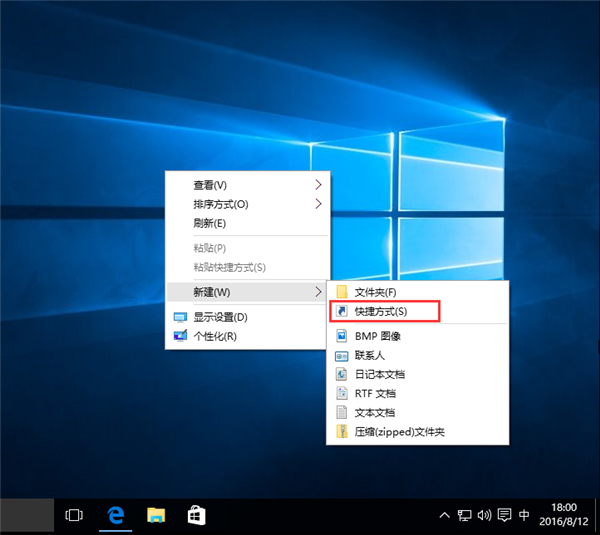Image resolution: width=600 pixels, height=535 pixels.
Task: Open File Explorer from the taskbar
Action: pyautogui.click(x=156, y=515)
